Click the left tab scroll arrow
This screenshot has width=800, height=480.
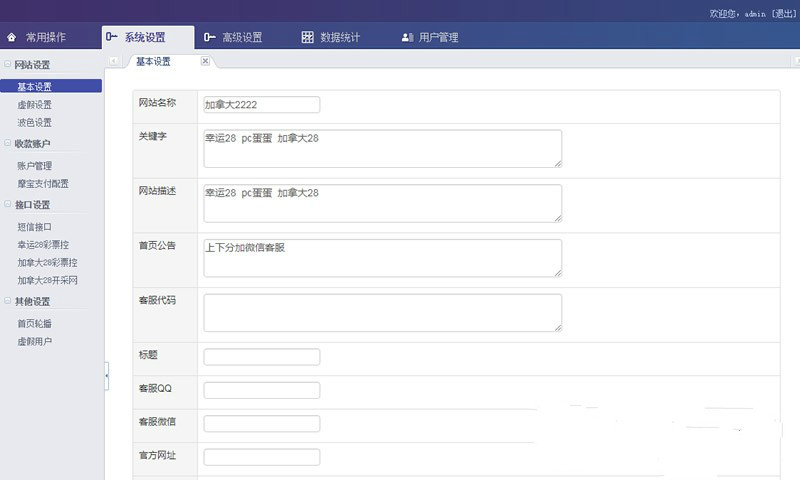click(113, 61)
